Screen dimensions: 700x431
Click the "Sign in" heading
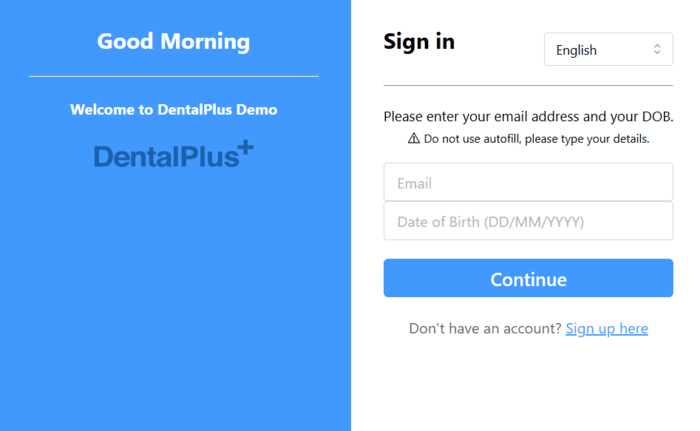[419, 41]
